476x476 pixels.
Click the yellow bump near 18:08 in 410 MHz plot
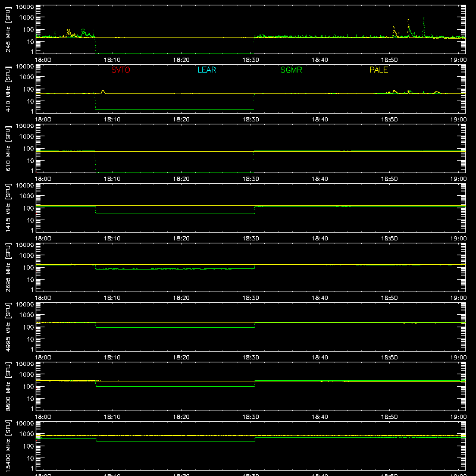(x=103, y=92)
